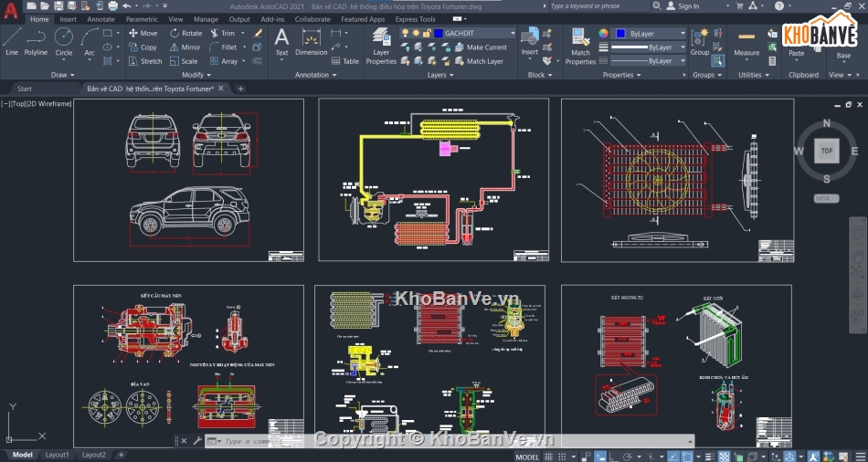
Task: Toggle snap mode in status bar
Action: [x=561, y=457]
